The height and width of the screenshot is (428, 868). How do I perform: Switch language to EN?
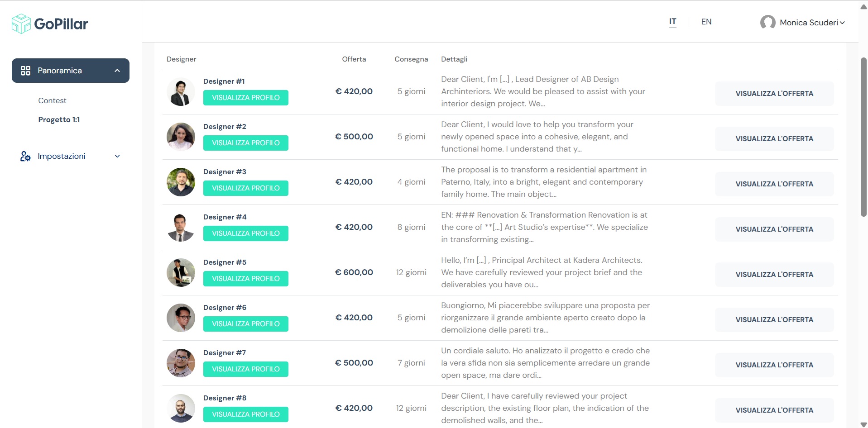tap(706, 22)
